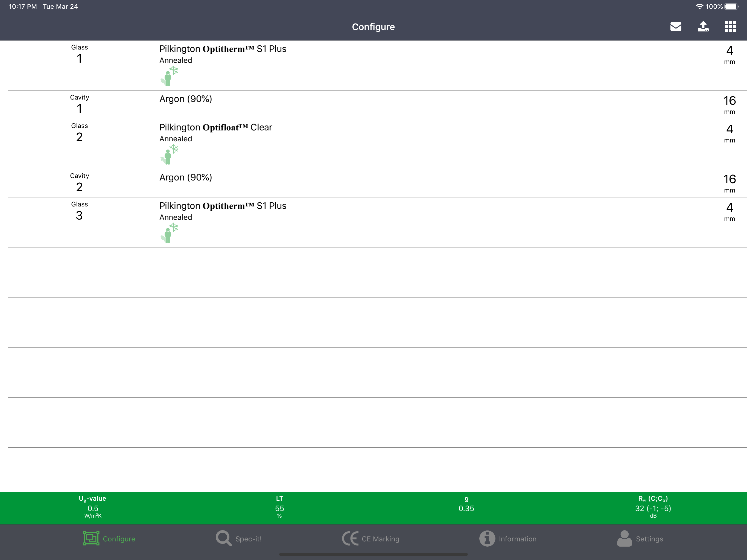Tap Annealed under Glass 1
Viewport: 747px width, 560px height.
click(x=176, y=60)
